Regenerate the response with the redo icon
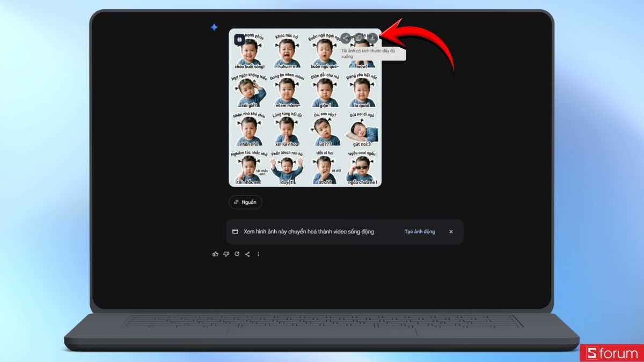The image size is (644, 362). 237,254
